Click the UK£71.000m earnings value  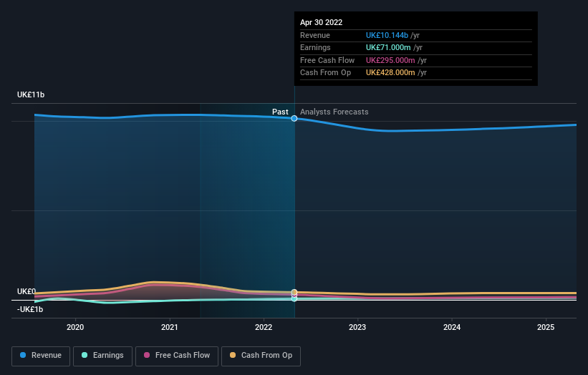pos(388,47)
